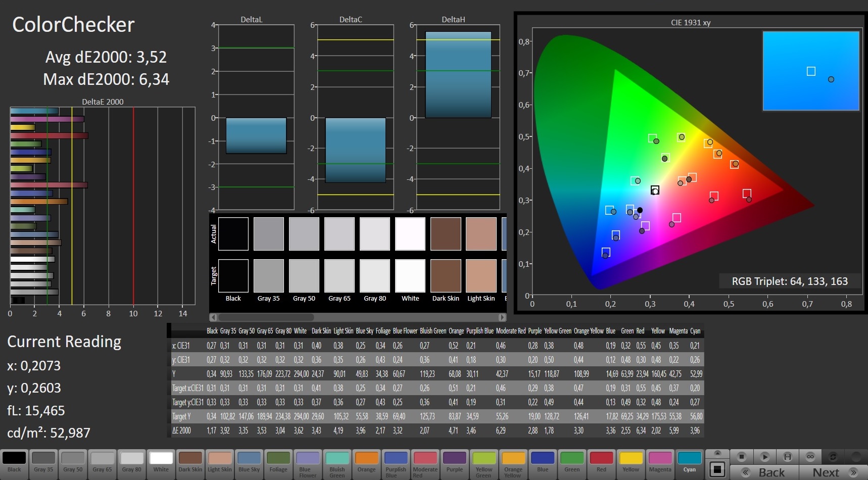This screenshot has height=480, width=868.
Task: Click the refresh arrows icon
Action: tap(833, 457)
